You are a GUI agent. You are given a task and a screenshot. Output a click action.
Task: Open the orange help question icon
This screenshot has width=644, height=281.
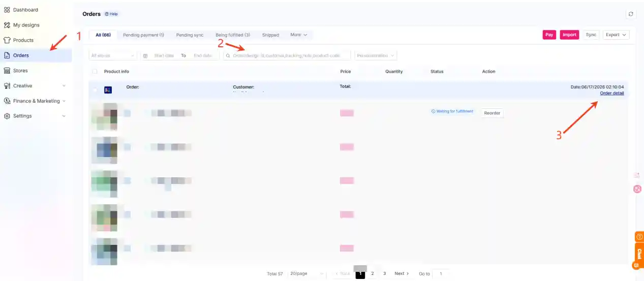[639, 237]
